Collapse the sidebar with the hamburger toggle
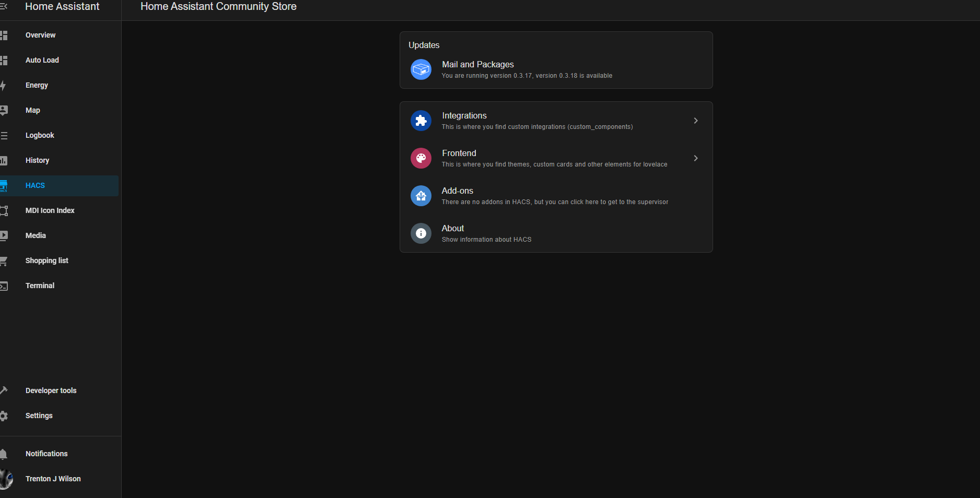 [x=4, y=6]
